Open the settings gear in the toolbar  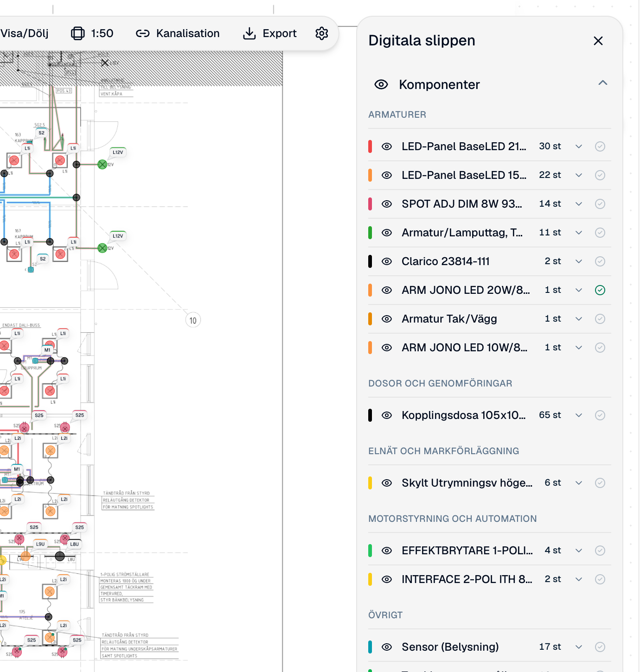[322, 33]
